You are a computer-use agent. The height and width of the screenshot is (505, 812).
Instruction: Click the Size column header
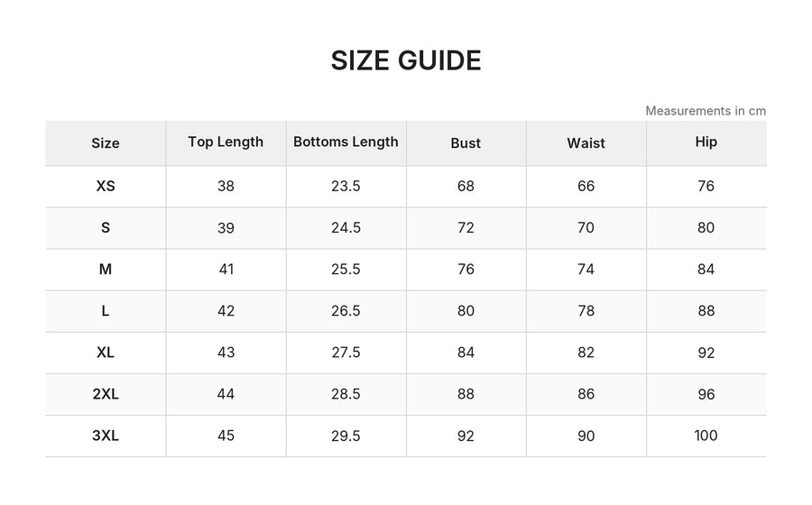pyautogui.click(x=106, y=142)
